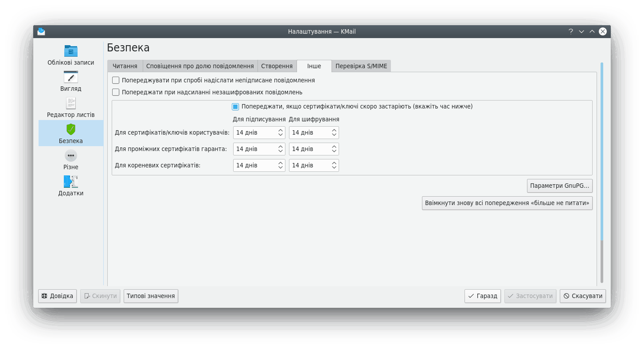Enable warning for unencrypted messages checkbox
This screenshot has height=349, width=644.
[116, 92]
